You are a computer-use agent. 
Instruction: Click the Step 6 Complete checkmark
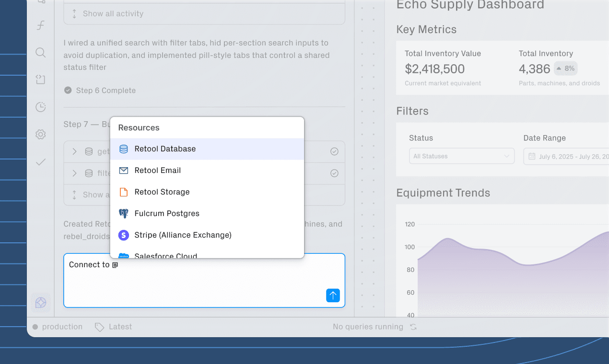(68, 90)
